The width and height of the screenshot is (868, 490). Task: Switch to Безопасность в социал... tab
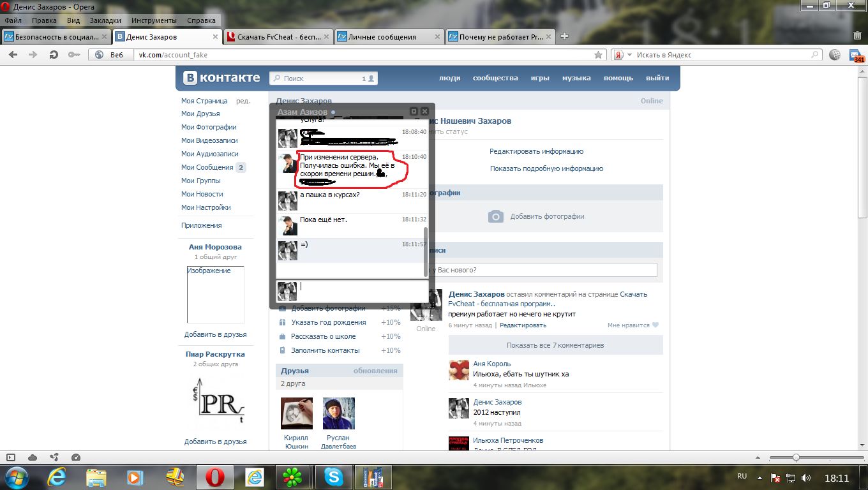[56, 37]
